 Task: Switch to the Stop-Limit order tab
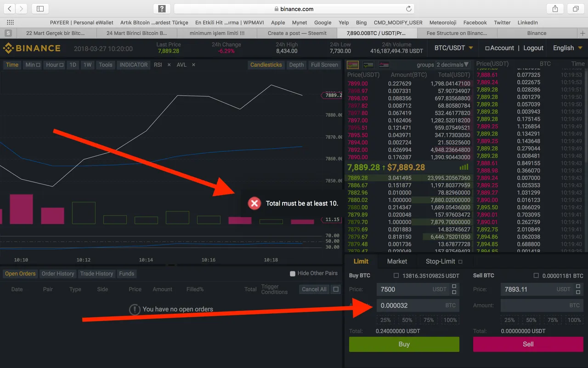pyautogui.click(x=440, y=261)
